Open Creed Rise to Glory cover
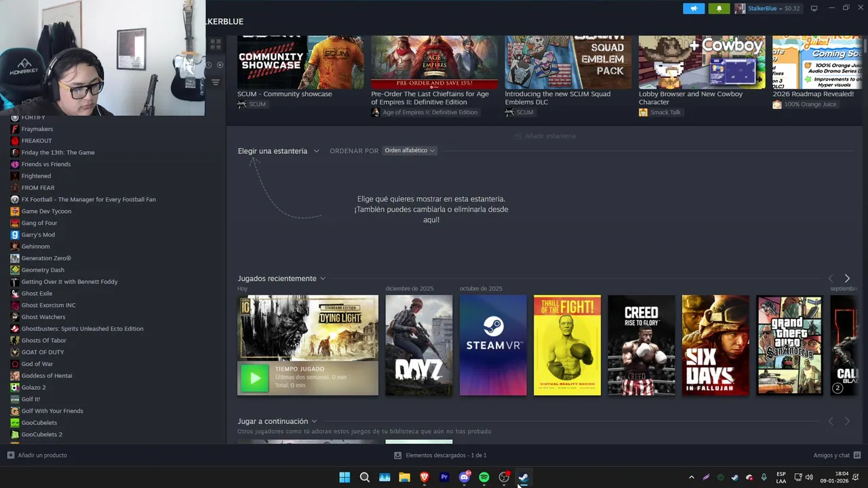868x488 pixels. pos(642,345)
